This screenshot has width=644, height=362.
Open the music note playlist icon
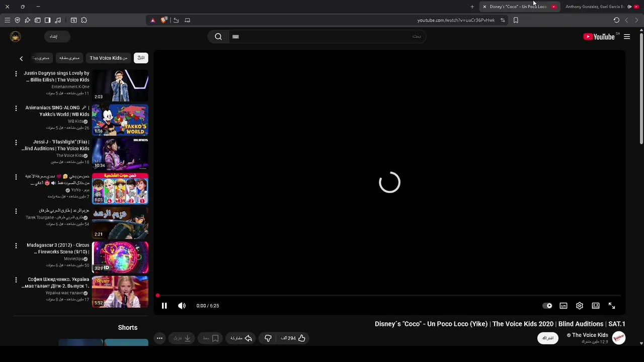tap(58, 20)
